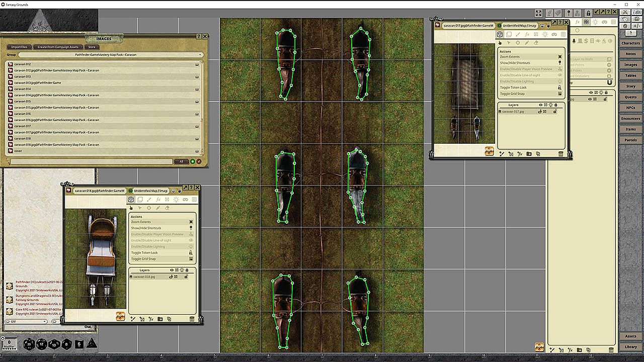The height and width of the screenshot is (362, 644).
Task: Select caravan 017.jpg@Pathfinder GameMastery entry
Action: pyautogui.click(x=104, y=132)
